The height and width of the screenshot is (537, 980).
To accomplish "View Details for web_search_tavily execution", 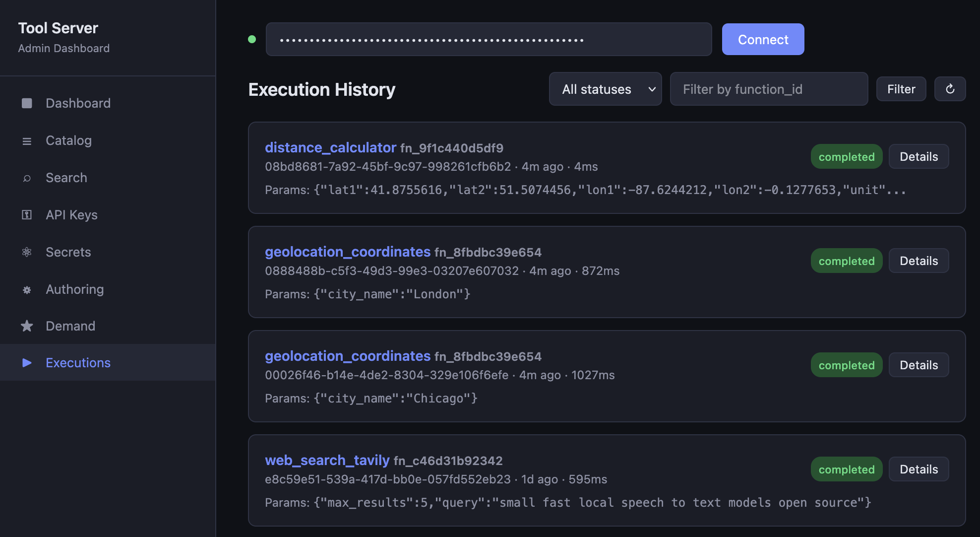I will coord(919,469).
